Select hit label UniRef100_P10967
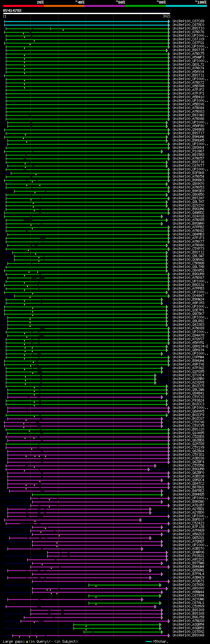 188,151
